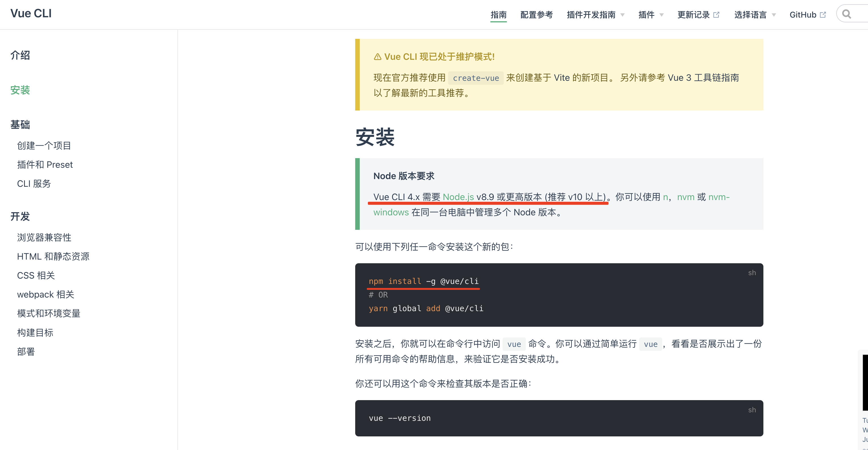
Task: Click the vue --version code line
Action: [400, 418]
